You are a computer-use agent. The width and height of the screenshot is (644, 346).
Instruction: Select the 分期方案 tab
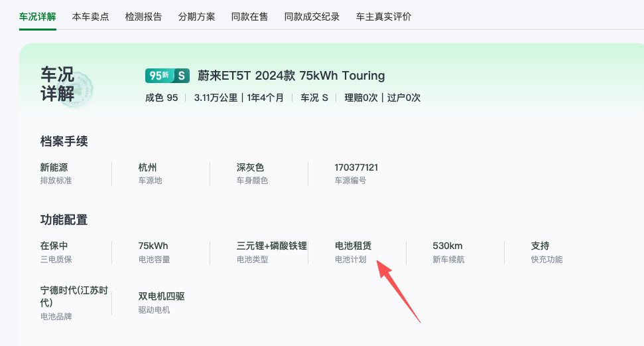click(196, 17)
